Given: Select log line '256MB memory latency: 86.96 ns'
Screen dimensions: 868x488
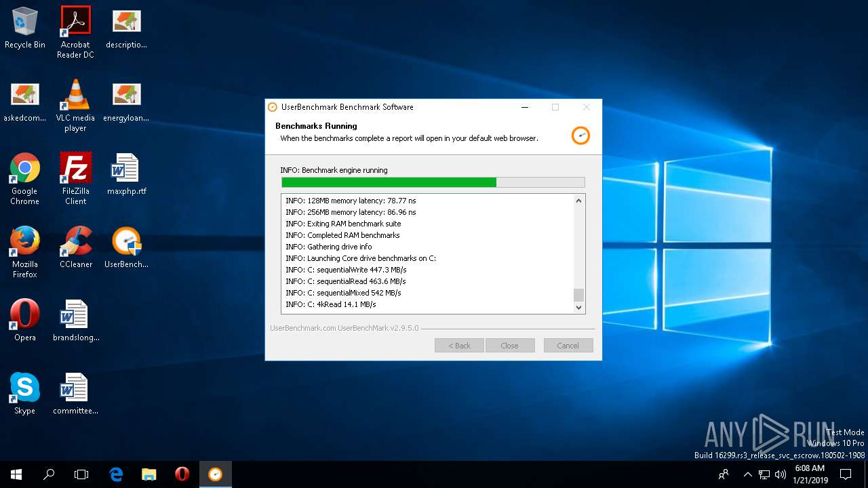Looking at the screenshot, I should coord(351,212).
